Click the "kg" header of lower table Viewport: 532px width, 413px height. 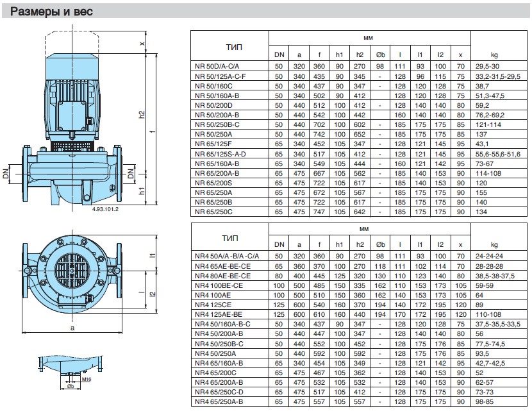click(x=494, y=245)
